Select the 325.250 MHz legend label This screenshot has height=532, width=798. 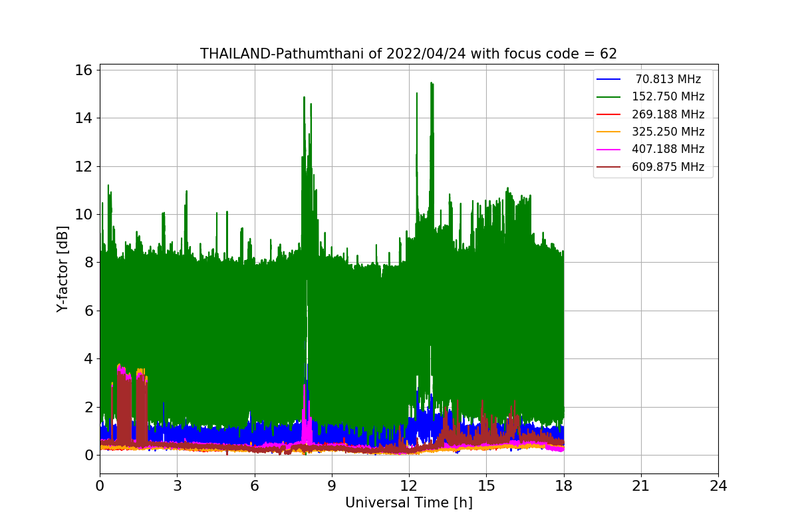[668, 132]
